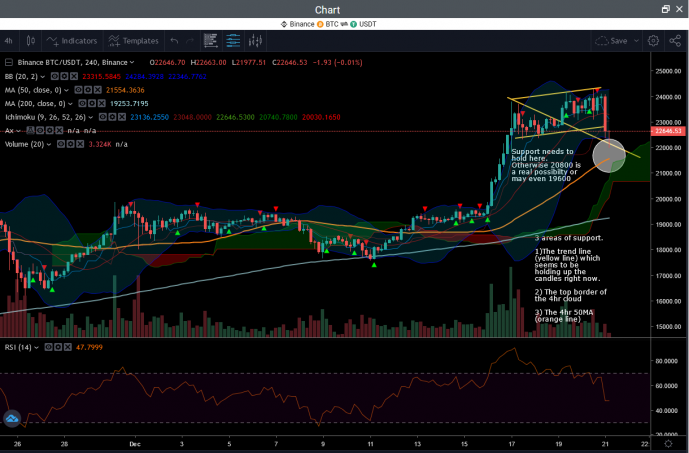This screenshot has width=689, height=453.
Task: Click the current price label 22646.53
Action: (x=668, y=131)
